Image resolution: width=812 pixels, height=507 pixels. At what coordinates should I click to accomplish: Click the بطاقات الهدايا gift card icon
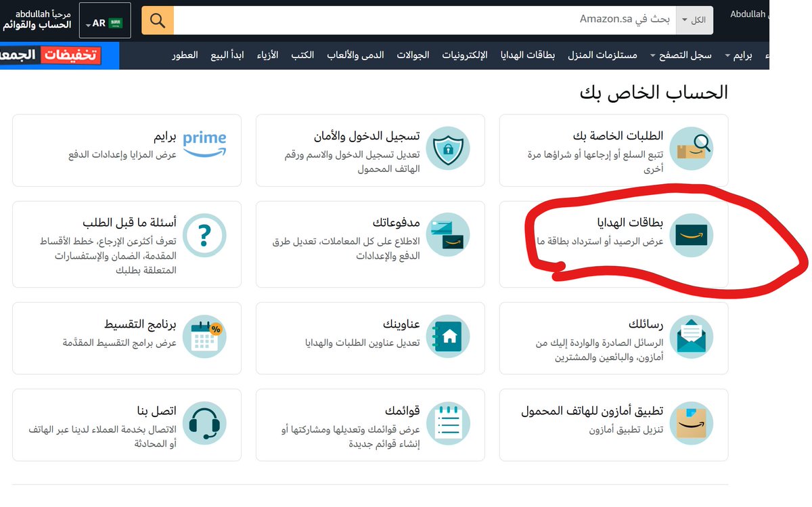pyautogui.click(x=691, y=235)
